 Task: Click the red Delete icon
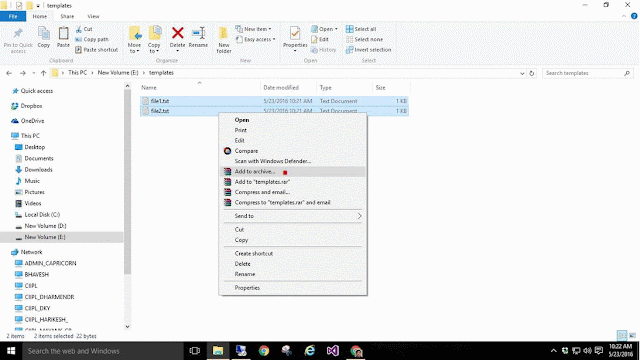click(x=178, y=33)
